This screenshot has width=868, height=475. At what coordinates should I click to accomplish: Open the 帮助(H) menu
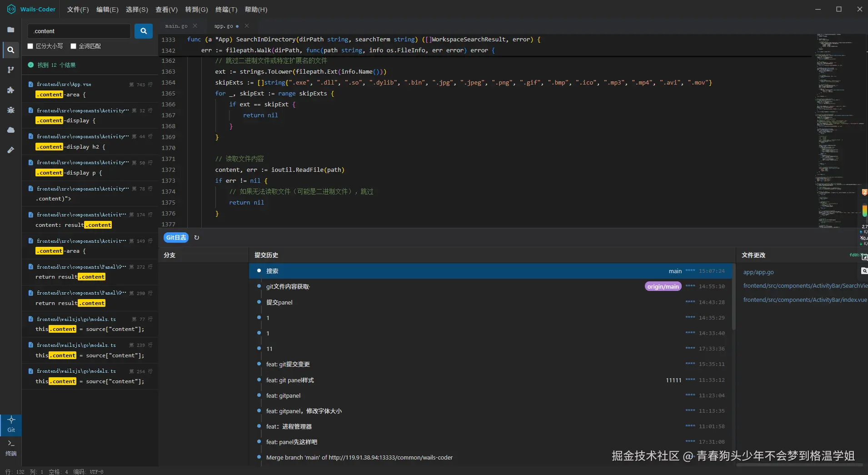pyautogui.click(x=256, y=10)
